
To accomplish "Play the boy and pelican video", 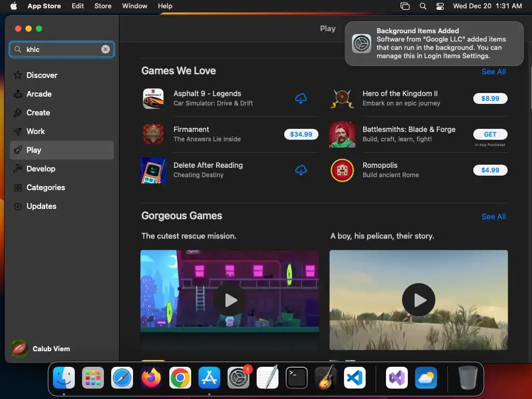I will coord(419,300).
